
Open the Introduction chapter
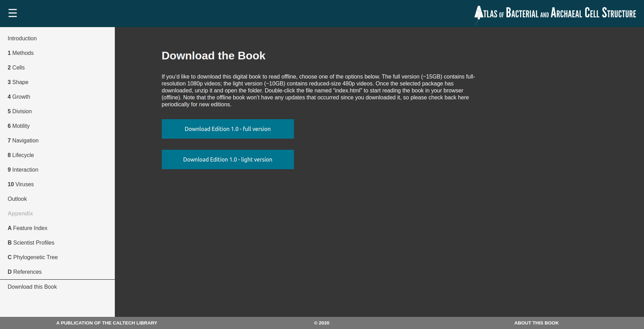point(22,38)
